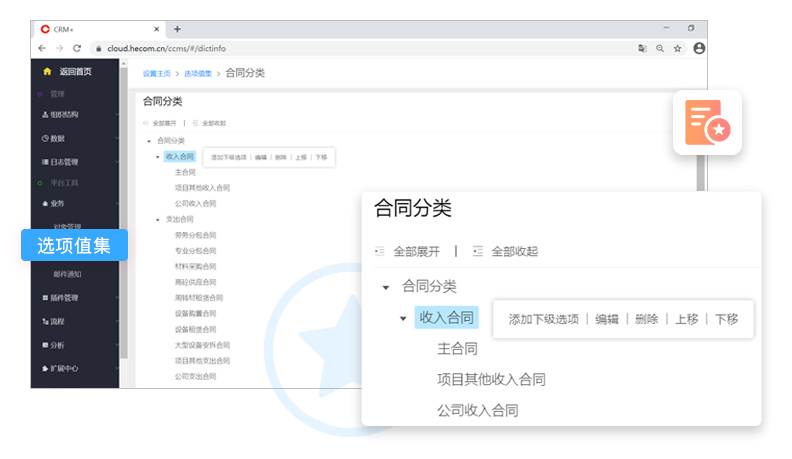Go to 设置主页 breadcrumb link
This screenshot has width=792, height=459.
pos(157,73)
